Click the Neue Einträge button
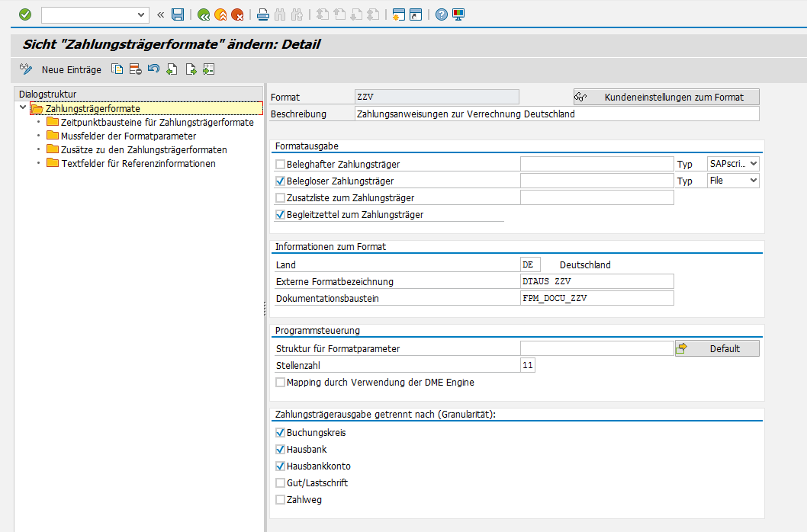This screenshot has width=807, height=532. point(71,69)
